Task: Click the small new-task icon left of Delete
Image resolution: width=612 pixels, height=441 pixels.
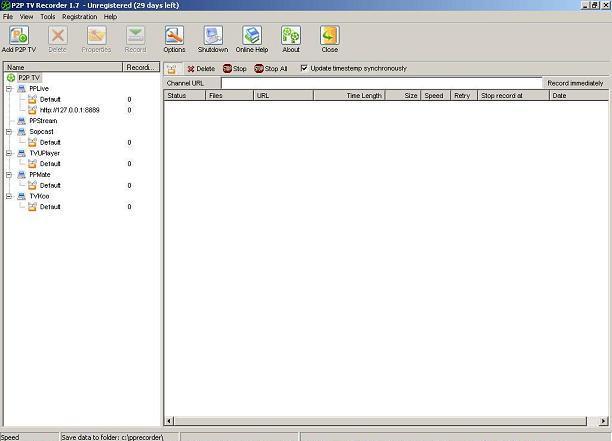Action: pos(171,69)
